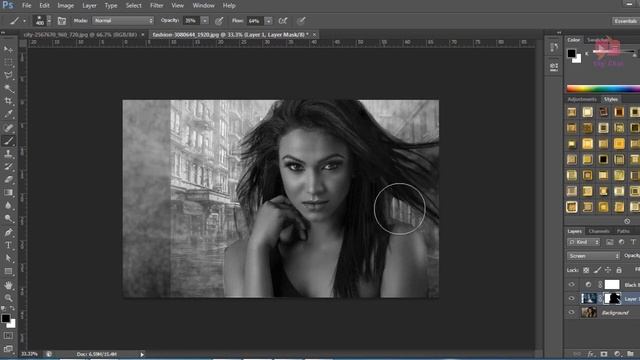Swap foreground and background colors in toolbox

12,309
